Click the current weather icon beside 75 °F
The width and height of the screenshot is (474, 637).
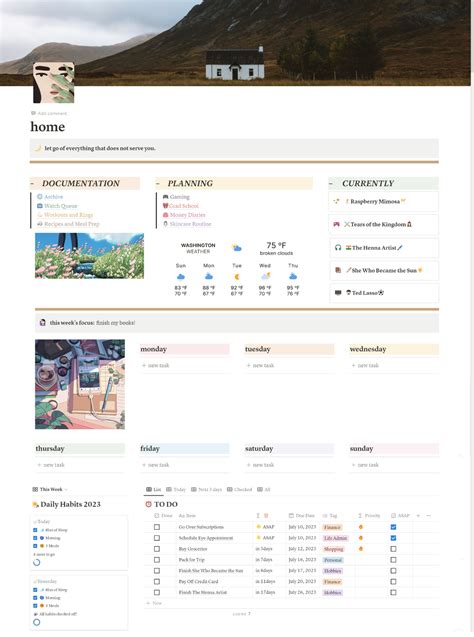point(236,248)
